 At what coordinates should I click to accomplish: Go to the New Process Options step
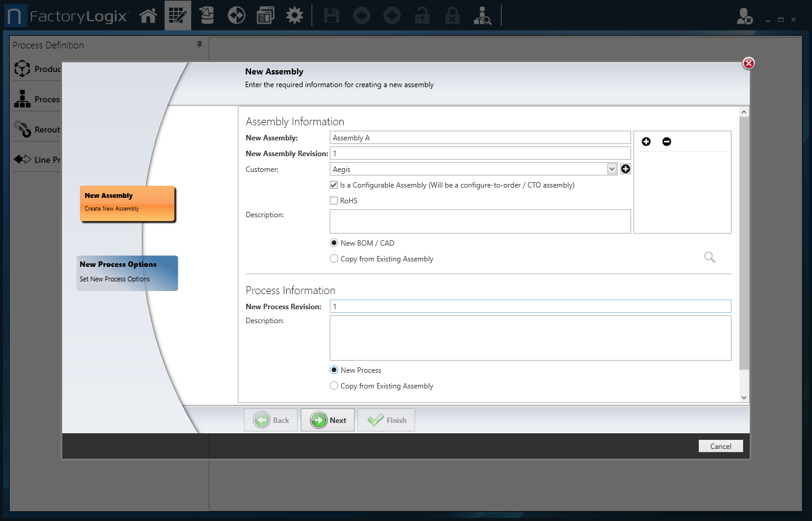[x=127, y=273]
